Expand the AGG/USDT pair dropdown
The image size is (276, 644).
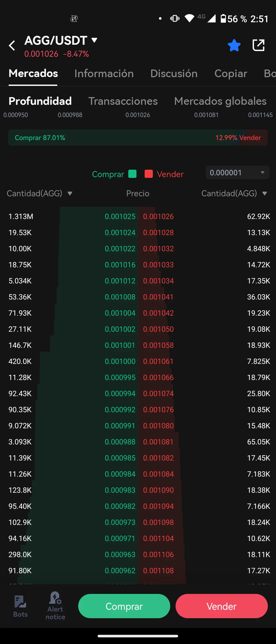coord(94,40)
